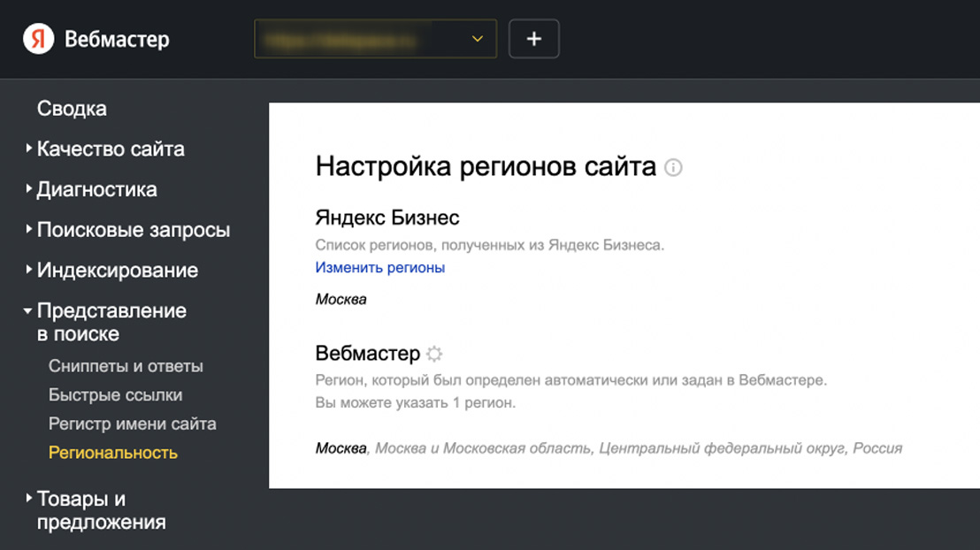
Task: Click the Россия region text
Action: pos(877,448)
